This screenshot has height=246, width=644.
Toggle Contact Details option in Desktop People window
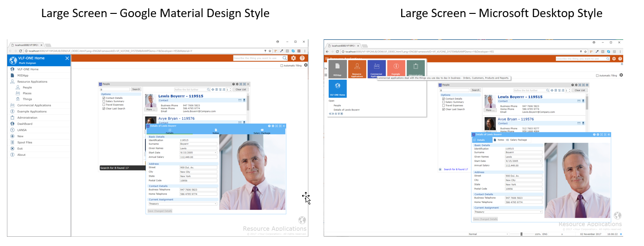point(444,99)
